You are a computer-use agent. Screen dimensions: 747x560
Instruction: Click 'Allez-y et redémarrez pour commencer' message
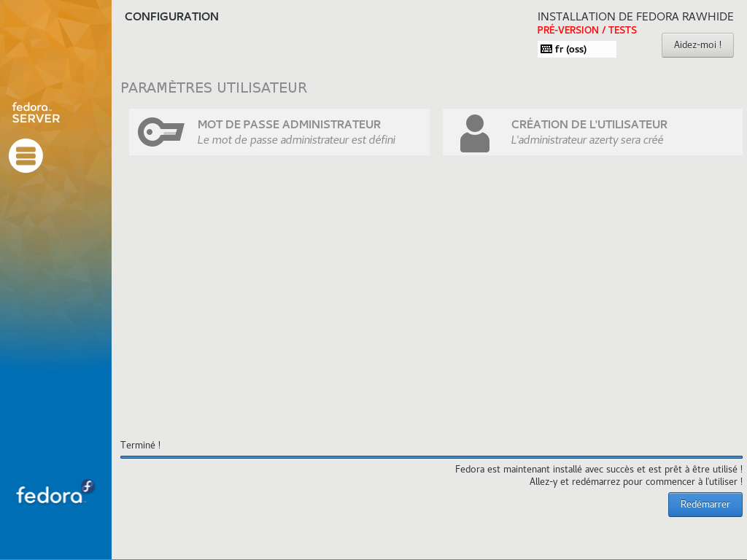point(636,482)
